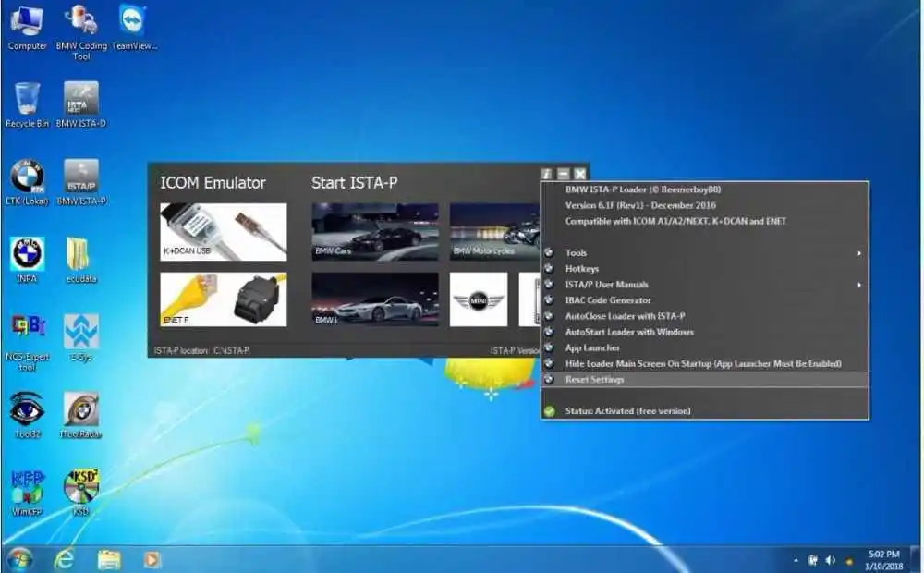
Task: Toggle AutoClose Loader with ISTA-P
Action: pos(705,317)
